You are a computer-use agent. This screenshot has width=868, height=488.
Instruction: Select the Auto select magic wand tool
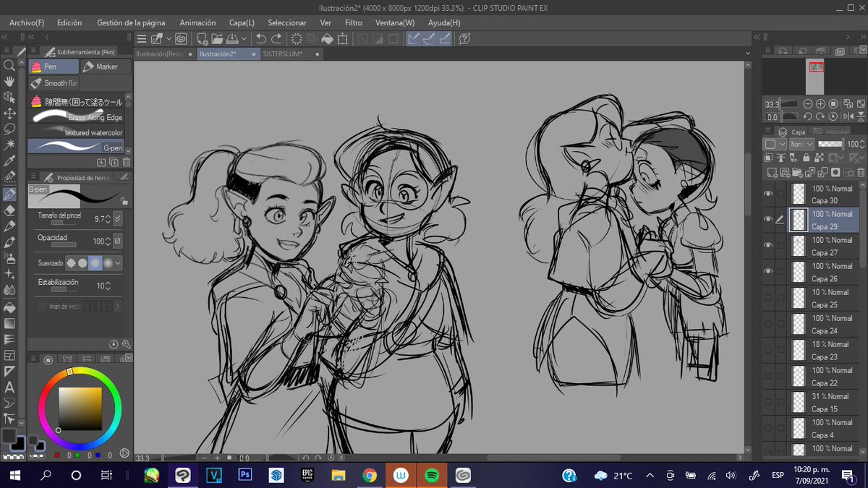(x=9, y=145)
